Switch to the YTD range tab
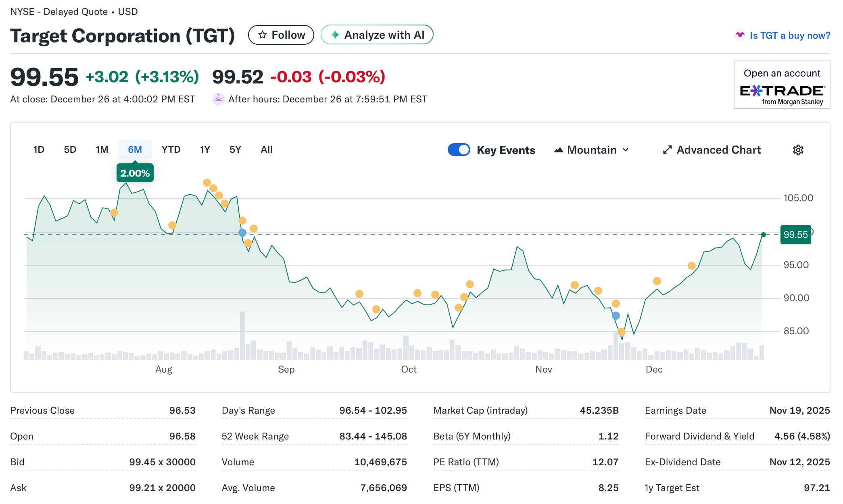Image resolution: width=843 pixels, height=504 pixels. (171, 150)
